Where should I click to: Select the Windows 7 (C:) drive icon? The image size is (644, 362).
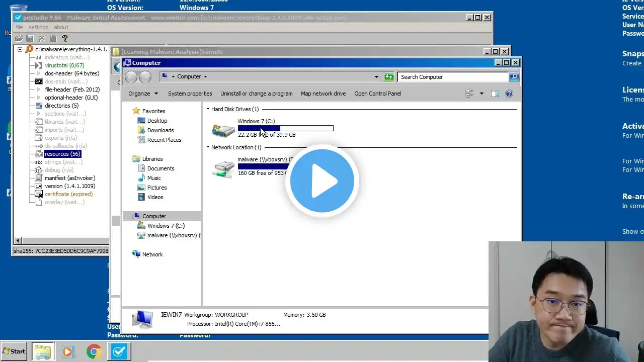pyautogui.click(x=223, y=130)
